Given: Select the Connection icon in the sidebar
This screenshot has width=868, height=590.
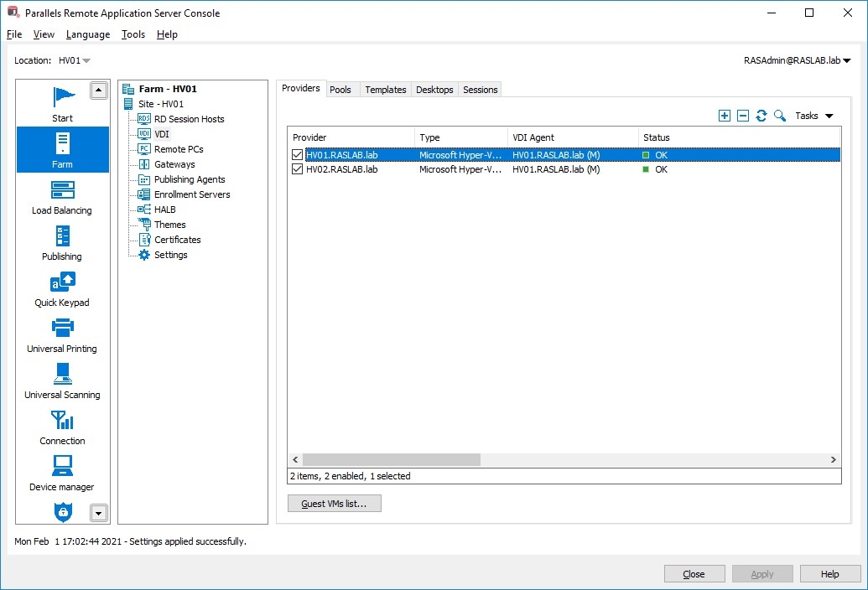Looking at the screenshot, I should (x=61, y=427).
